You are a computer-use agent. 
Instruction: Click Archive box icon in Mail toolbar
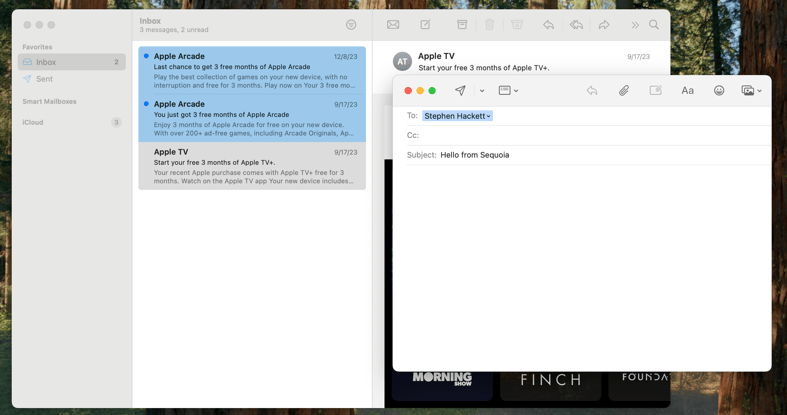click(x=462, y=25)
